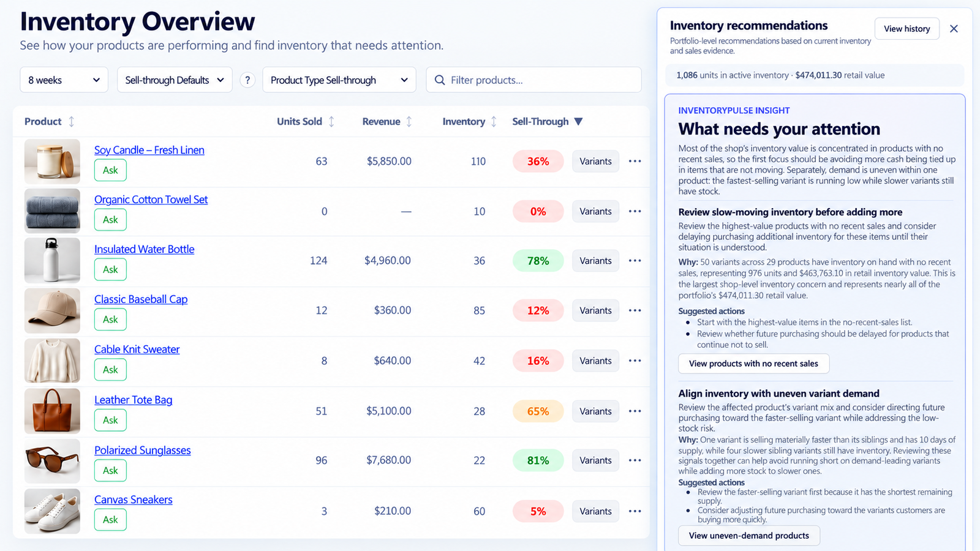Screen dimensions: 980x551
Task: Click the 124 units sold value
Action: (318, 261)
